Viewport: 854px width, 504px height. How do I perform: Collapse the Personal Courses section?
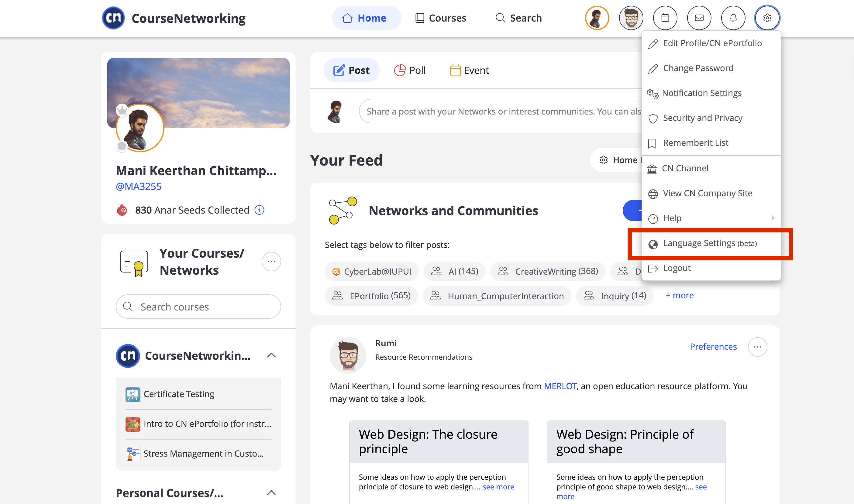pyautogui.click(x=271, y=493)
